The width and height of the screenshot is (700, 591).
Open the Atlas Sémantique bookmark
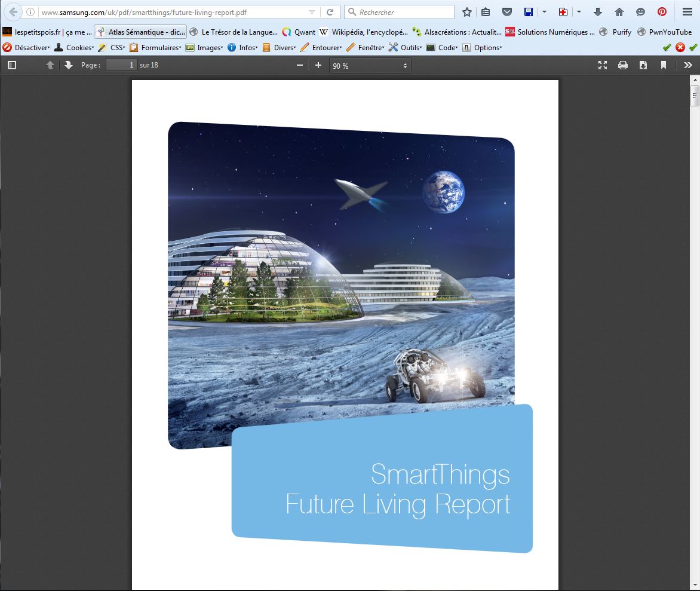(x=141, y=32)
